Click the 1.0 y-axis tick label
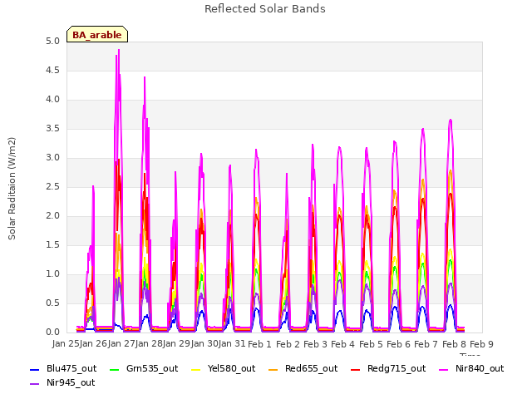 (x=52, y=274)
